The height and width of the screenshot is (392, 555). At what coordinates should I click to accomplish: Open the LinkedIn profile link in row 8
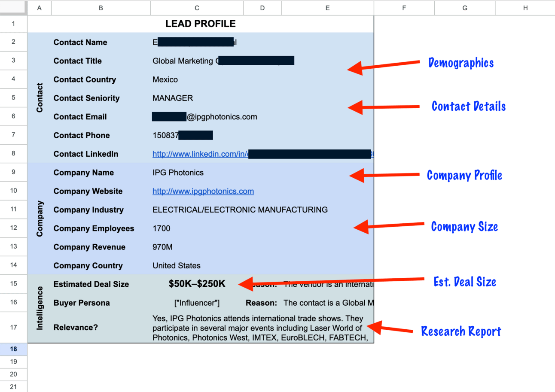pos(263,154)
